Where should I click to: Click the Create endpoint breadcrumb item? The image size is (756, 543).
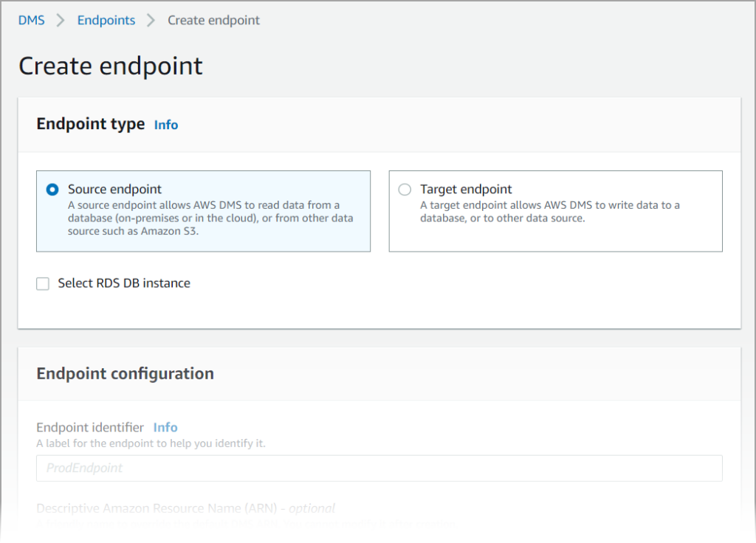tap(213, 21)
